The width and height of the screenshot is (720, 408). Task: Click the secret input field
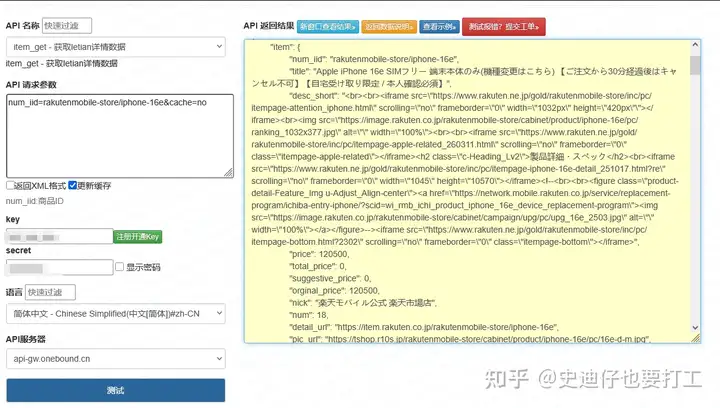[60, 268]
